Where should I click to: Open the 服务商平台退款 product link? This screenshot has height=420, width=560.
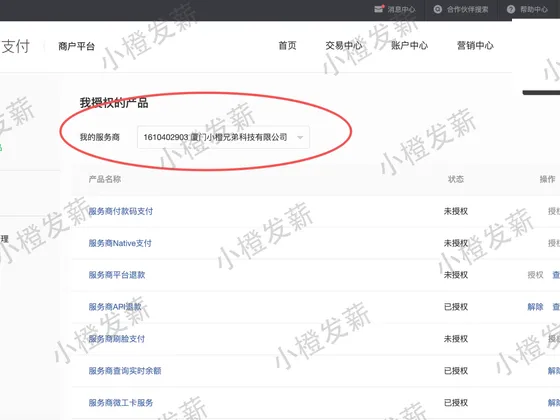[x=117, y=275]
